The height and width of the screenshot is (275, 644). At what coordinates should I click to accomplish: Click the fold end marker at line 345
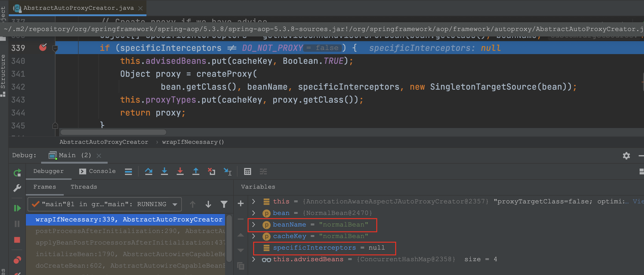click(x=55, y=125)
